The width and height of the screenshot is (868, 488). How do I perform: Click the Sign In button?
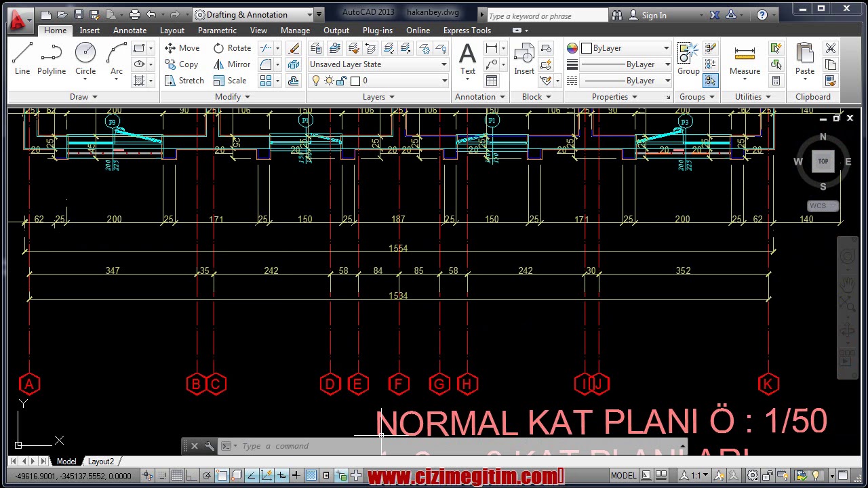pyautogui.click(x=648, y=15)
